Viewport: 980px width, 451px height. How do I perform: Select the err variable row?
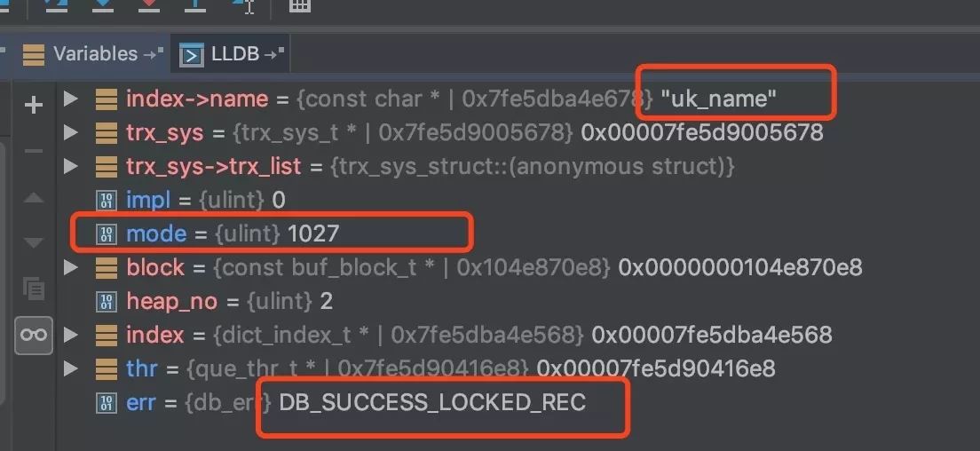[x=355, y=402]
